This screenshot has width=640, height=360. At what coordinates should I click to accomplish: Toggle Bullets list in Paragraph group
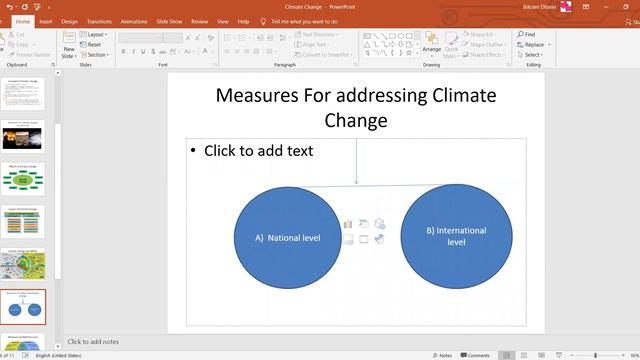pyautogui.click(x=227, y=38)
